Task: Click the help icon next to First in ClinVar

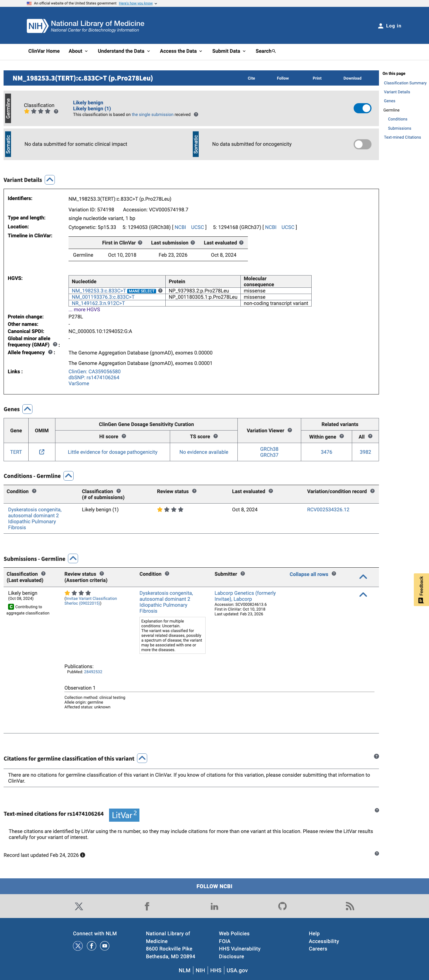Action: [x=140, y=243]
